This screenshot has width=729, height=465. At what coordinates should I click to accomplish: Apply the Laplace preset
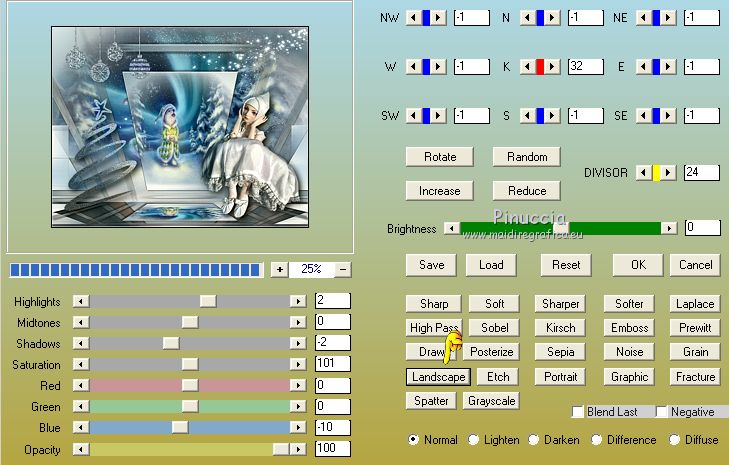[x=696, y=304]
